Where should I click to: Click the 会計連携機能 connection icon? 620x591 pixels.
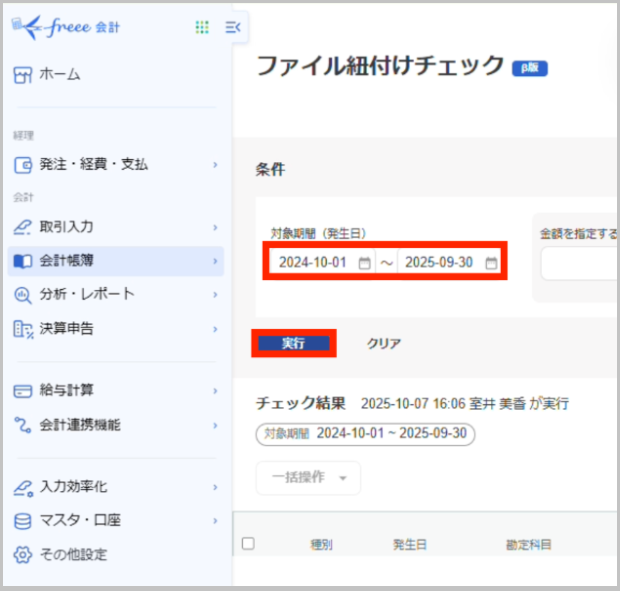[x=23, y=425]
